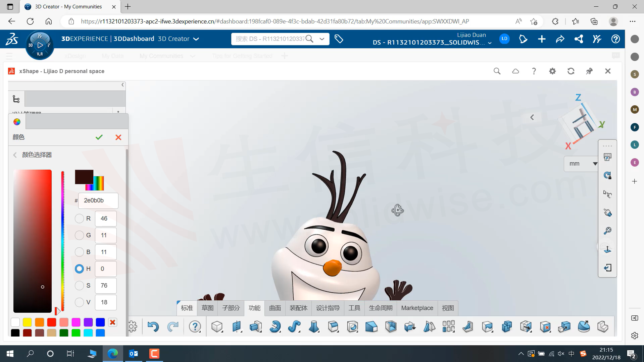Switch to the 设计指导 tab

[328, 308]
